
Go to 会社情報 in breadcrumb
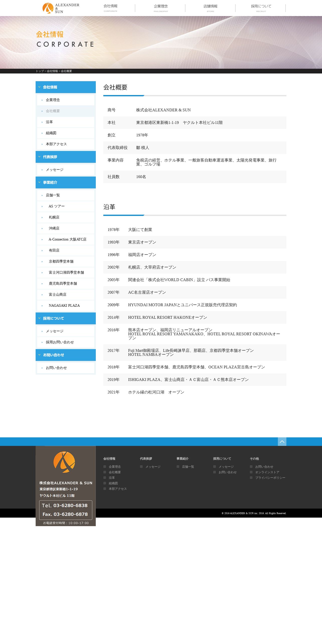click(x=52, y=71)
